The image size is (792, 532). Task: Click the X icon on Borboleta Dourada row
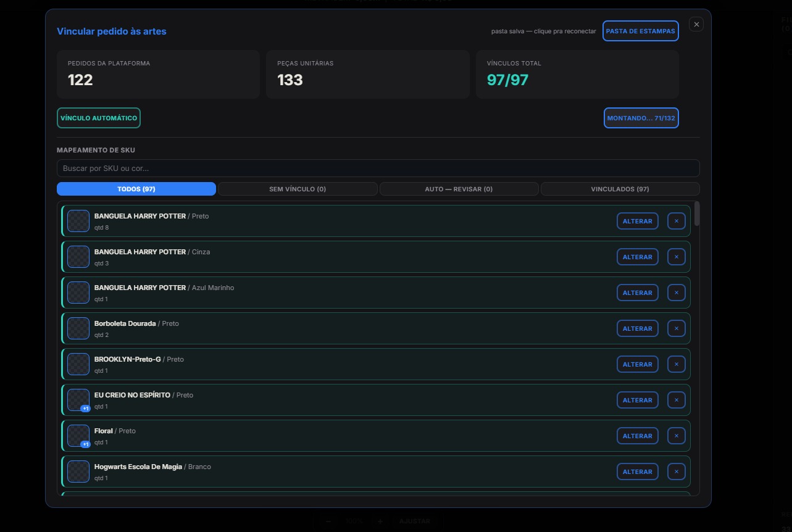click(677, 328)
